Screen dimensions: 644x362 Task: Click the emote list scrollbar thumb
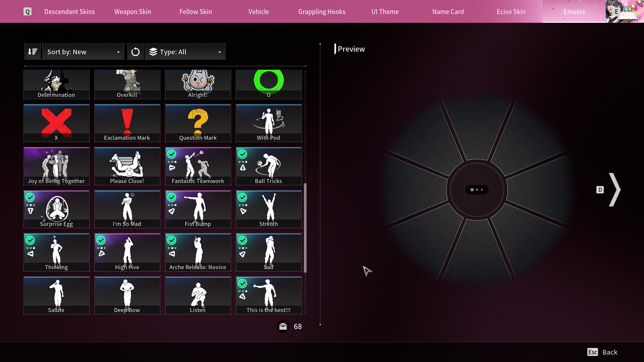[x=305, y=228]
